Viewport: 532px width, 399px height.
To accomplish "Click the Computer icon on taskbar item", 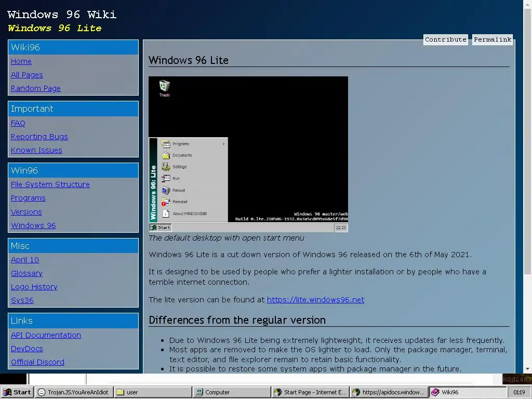I will point(199,392).
